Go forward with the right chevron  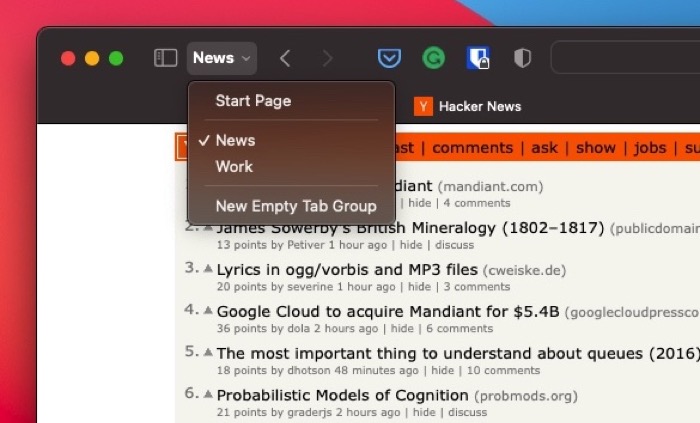tap(327, 58)
